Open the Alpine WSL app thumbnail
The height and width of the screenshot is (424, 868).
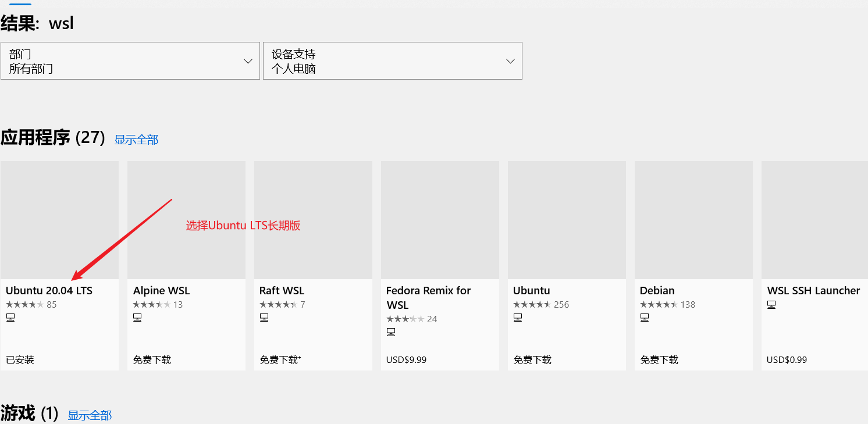coord(186,220)
